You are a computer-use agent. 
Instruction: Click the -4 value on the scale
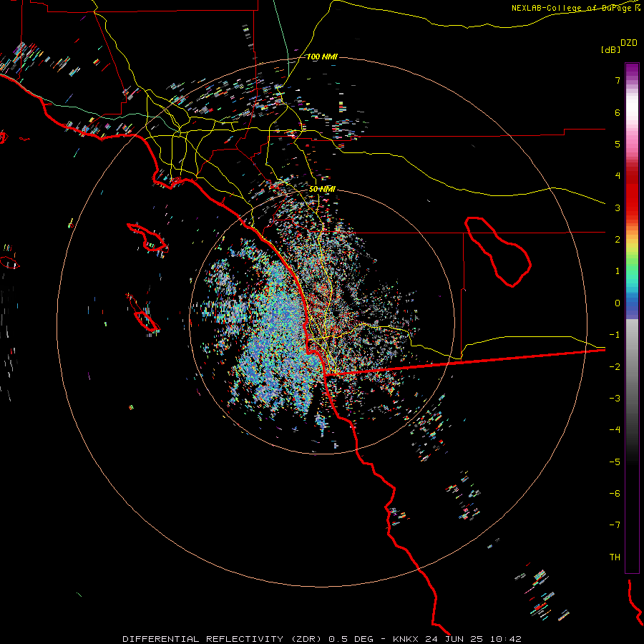(x=615, y=430)
